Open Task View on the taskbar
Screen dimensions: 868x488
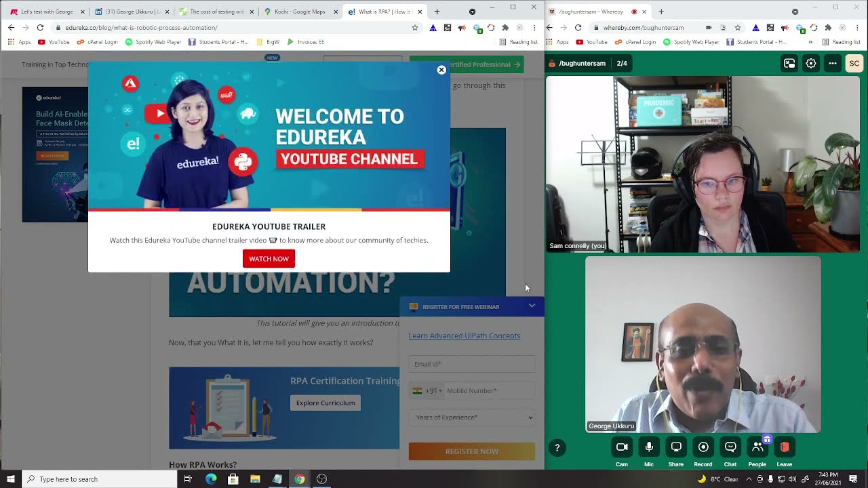[x=188, y=479]
